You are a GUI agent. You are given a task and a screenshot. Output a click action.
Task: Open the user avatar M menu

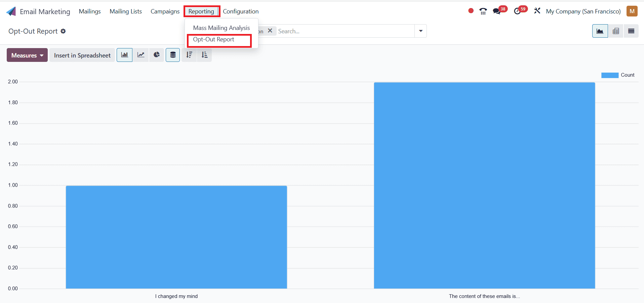coord(632,11)
